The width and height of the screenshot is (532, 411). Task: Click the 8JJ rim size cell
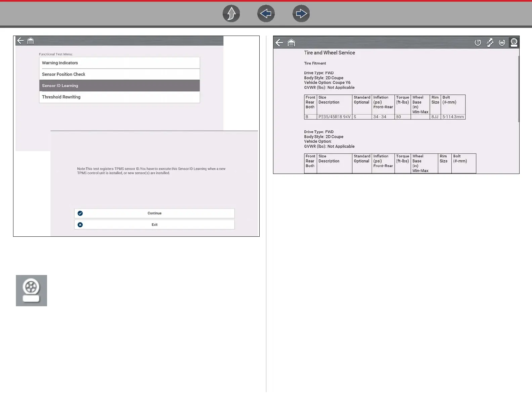[x=435, y=117]
